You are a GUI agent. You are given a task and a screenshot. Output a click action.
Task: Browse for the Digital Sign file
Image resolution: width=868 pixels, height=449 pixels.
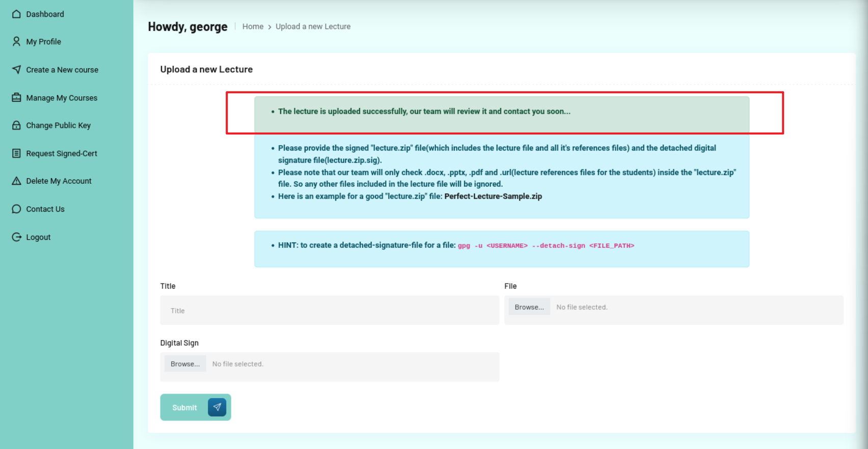pyautogui.click(x=185, y=364)
